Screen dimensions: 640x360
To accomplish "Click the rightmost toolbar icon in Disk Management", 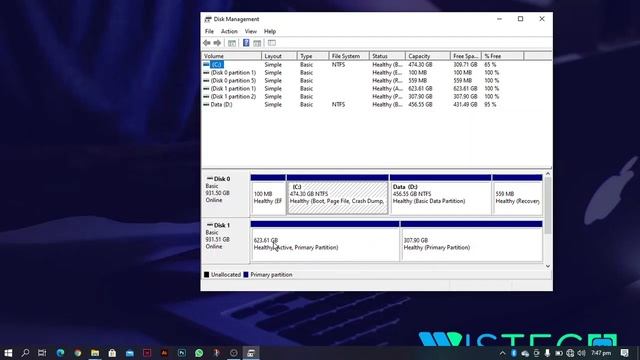I will (x=272, y=43).
